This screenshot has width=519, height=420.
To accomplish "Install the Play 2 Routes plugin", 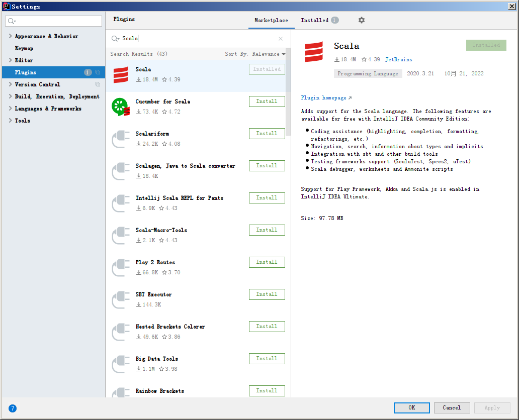I will tap(267, 262).
